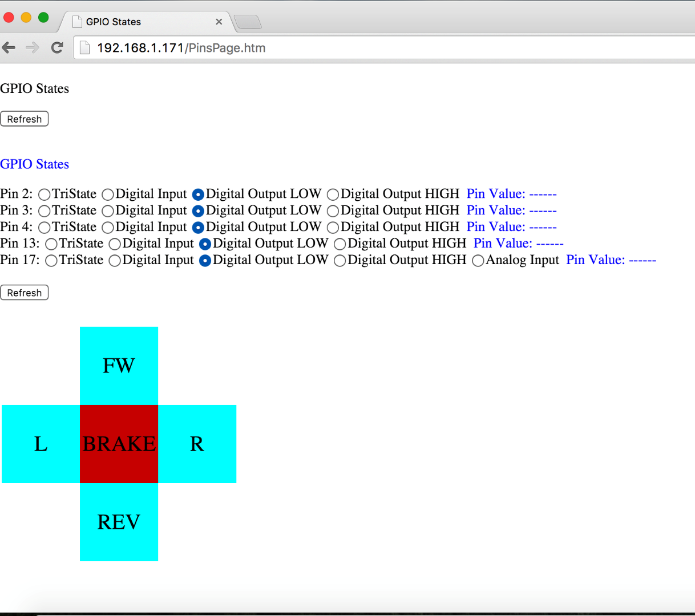Set Pin 3 to Digital Output HIGH
This screenshot has width=695, height=616.
pyautogui.click(x=333, y=210)
